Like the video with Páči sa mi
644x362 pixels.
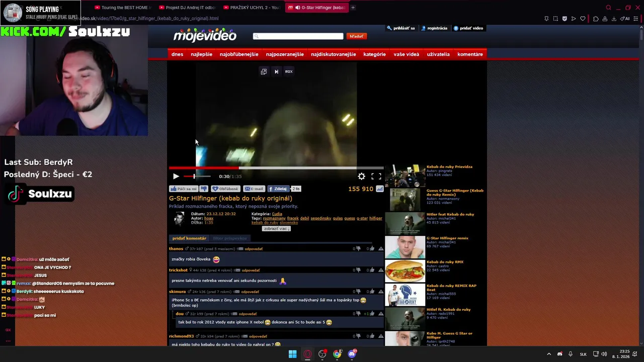point(184,189)
